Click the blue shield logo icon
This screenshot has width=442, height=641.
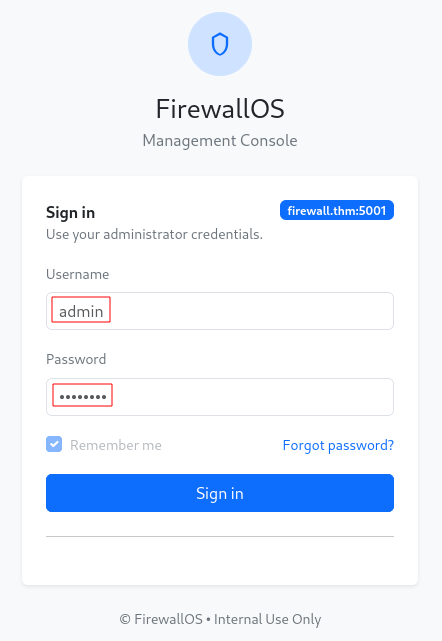pyautogui.click(x=220, y=44)
